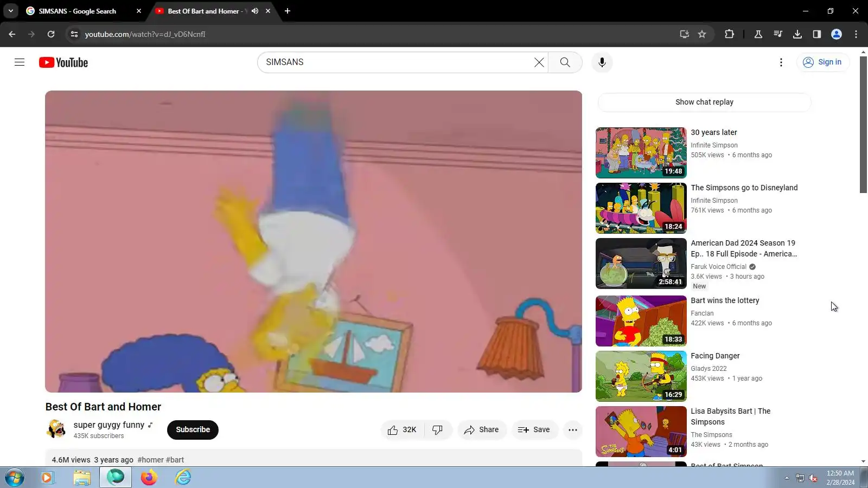Open browser profile avatar

pyautogui.click(x=837, y=34)
